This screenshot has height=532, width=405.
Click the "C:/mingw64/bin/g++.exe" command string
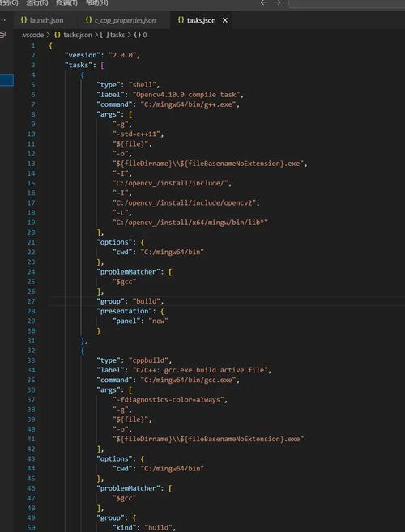(x=189, y=104)
